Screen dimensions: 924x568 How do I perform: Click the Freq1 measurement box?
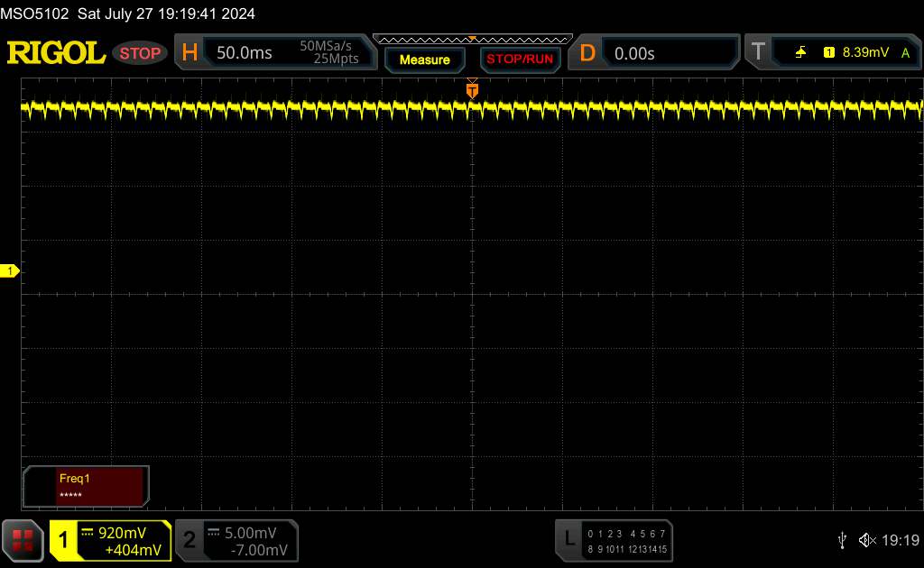pyautogui.click(x=86, y=486)
